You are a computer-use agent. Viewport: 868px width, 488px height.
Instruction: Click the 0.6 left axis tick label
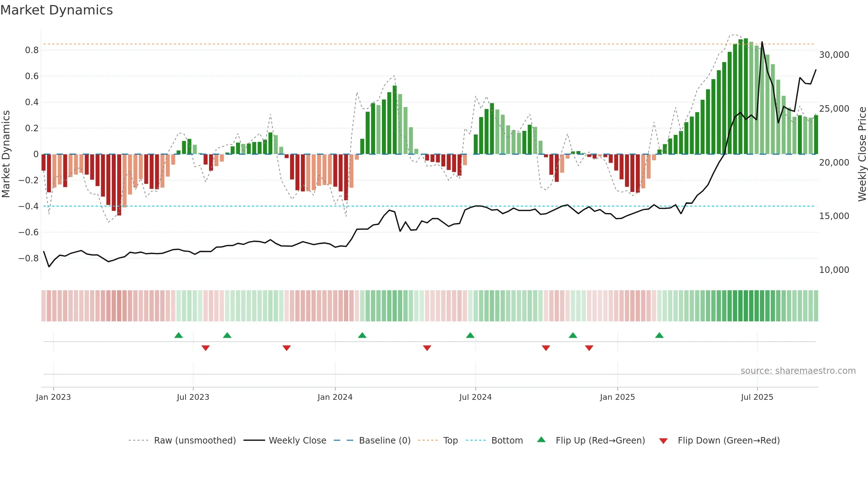click(x=32, y=76)
